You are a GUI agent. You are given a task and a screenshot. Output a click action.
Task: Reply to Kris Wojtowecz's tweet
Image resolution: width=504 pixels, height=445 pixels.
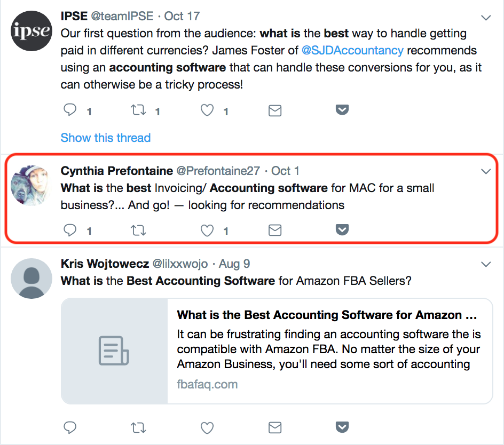pyautogui.click(x=70, y=427)
